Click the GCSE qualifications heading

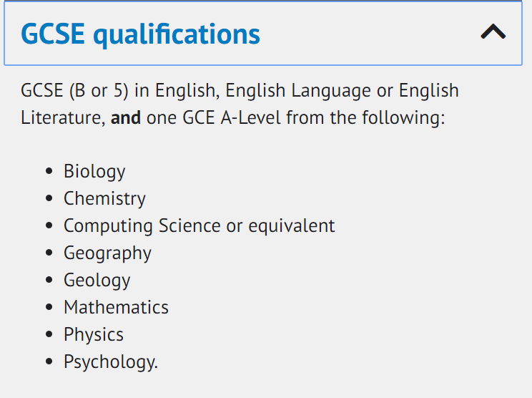click(140, 34)
